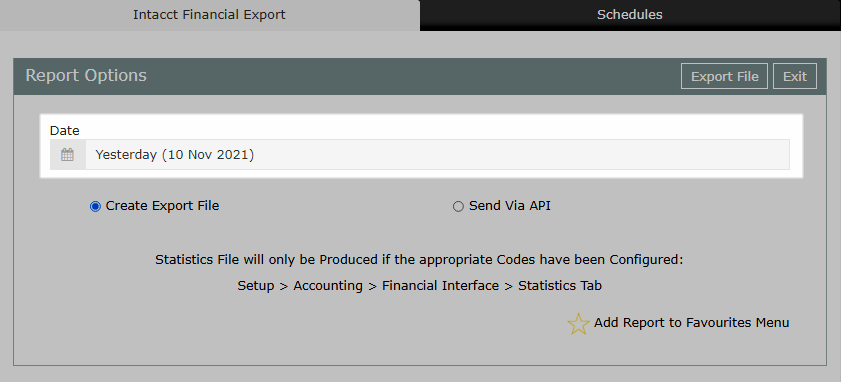The height and width of the screenshot is (382, 841).
Task: Open the Yesterday (10 Nov 2021) date selector
Action: pyautogui.click(x=437, y=155)
